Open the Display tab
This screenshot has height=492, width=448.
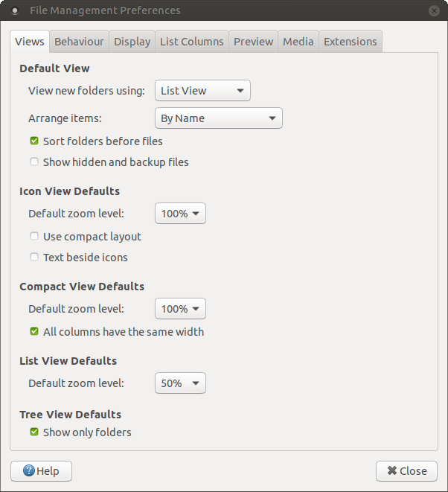coord(132,42)
